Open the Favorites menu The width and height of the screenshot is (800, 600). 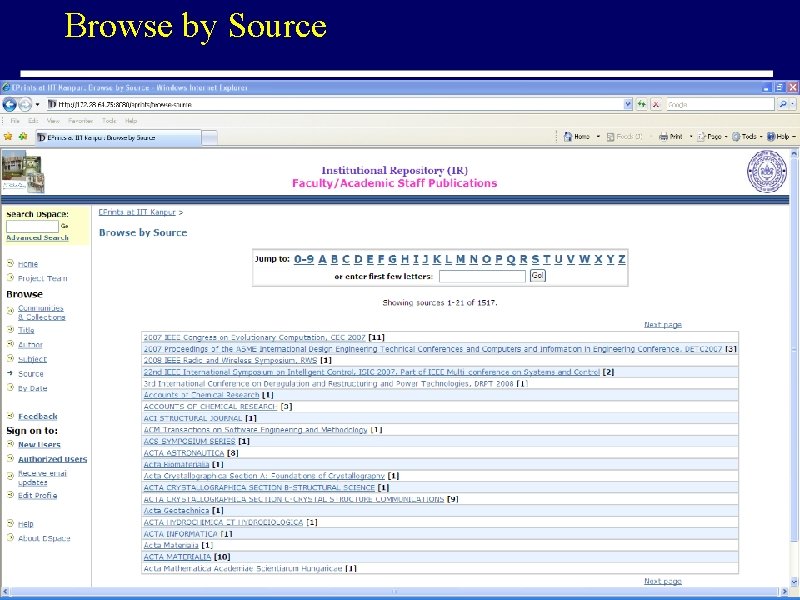[x=81, y=121]
